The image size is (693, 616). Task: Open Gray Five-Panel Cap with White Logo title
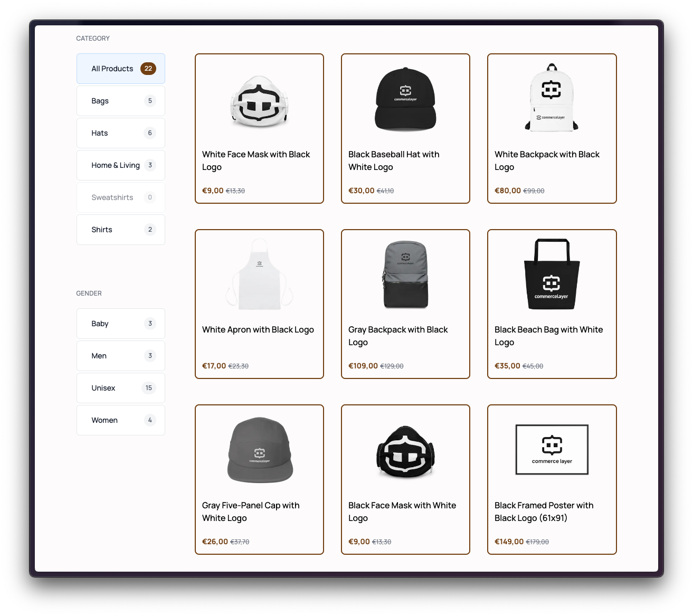point(251,511)
